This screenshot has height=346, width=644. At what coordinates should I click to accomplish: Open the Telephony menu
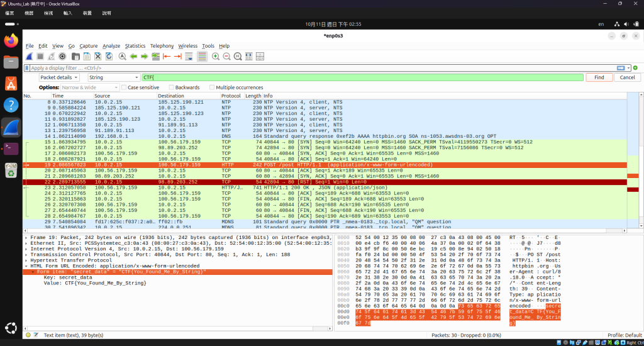[162, 46]
